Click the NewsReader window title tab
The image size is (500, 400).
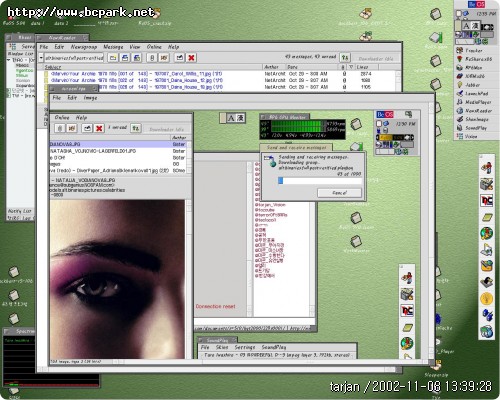(x=62, y=38)
